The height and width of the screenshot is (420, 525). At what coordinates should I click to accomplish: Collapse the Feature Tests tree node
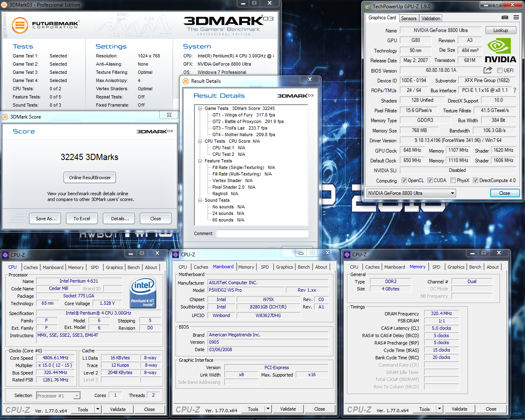coord(200,161)
